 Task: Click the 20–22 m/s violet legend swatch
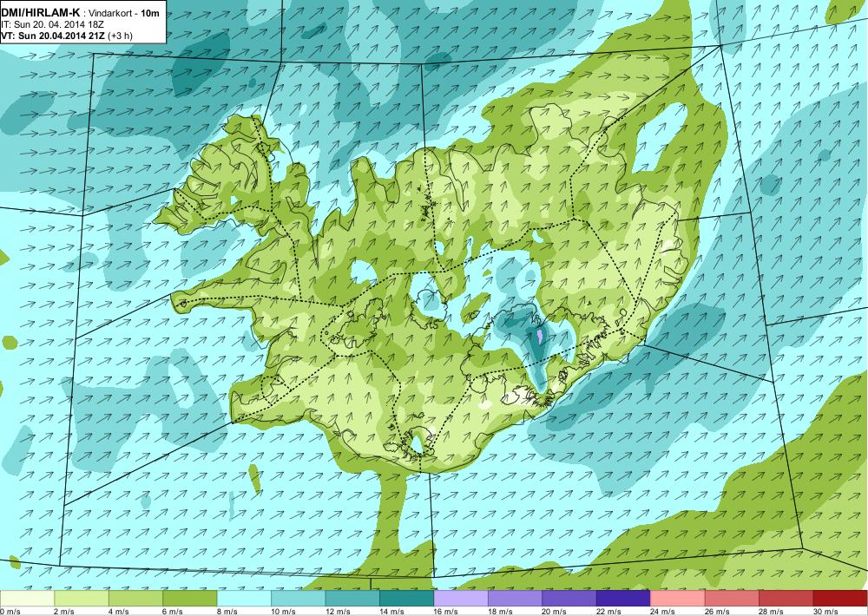569,599
